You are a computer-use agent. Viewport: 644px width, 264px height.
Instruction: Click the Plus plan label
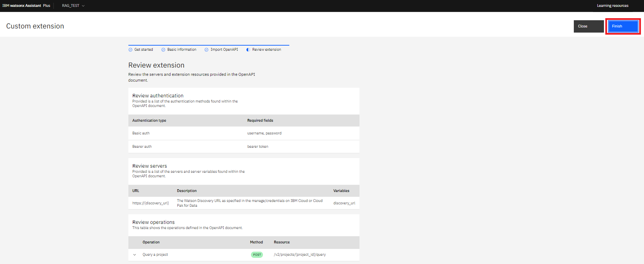click(x=47, y=6)
